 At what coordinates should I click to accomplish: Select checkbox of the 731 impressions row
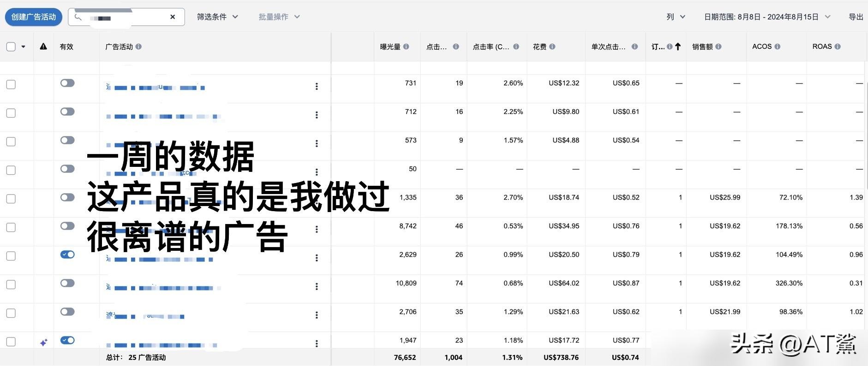11,84
